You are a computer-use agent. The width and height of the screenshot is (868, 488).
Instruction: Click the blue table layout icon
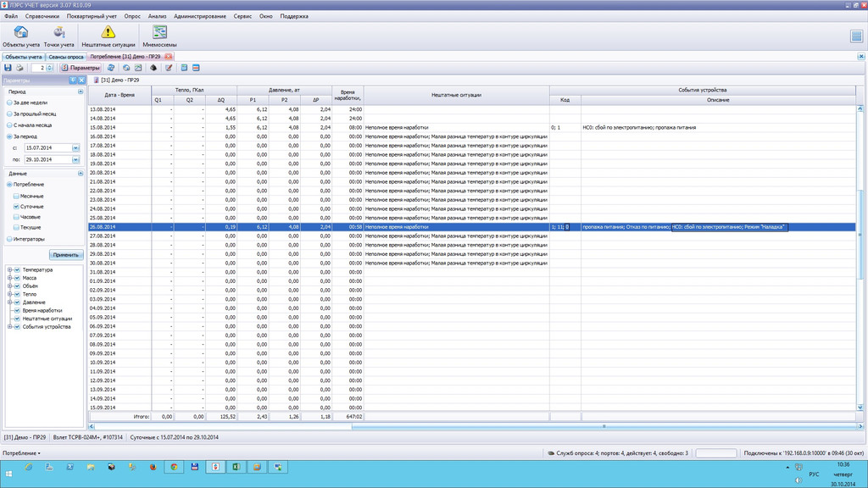click(184, 68)
